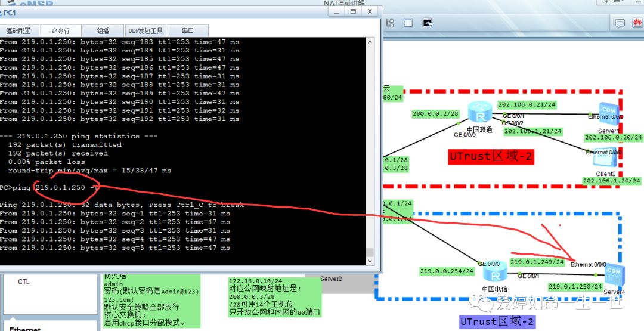Click the 'PC>ping 219.0.1.250 -t' command line

click(x=49, y=187)
